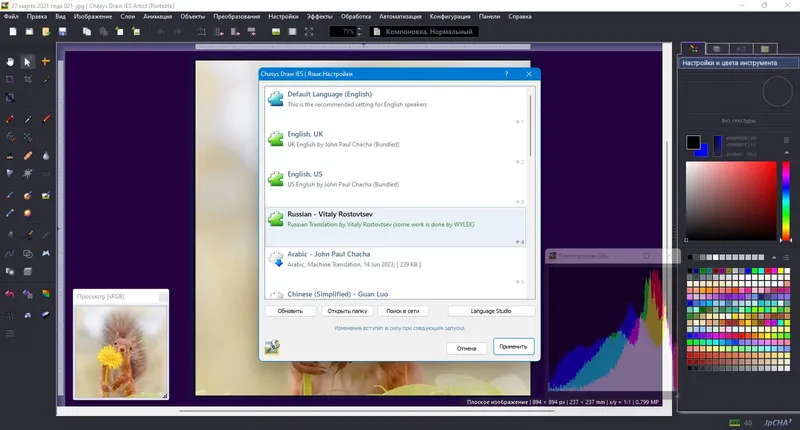Open the palette options list menu
800x430 pixels.
786,257
